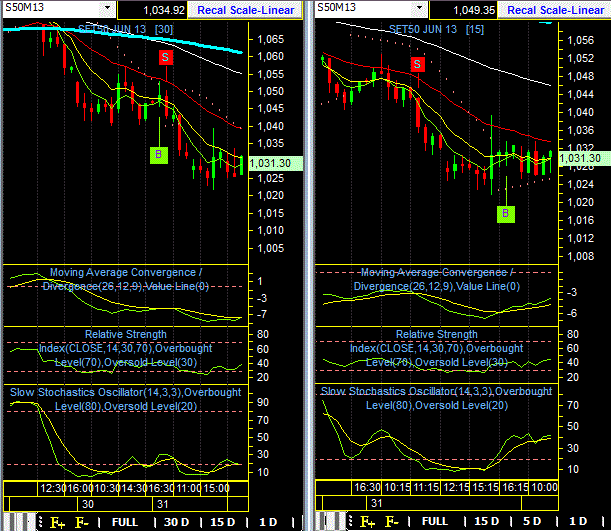This screenshot has height=531, width=611.
Task: Click 10:00 on right chart time axis
Action: pos(544,487)
